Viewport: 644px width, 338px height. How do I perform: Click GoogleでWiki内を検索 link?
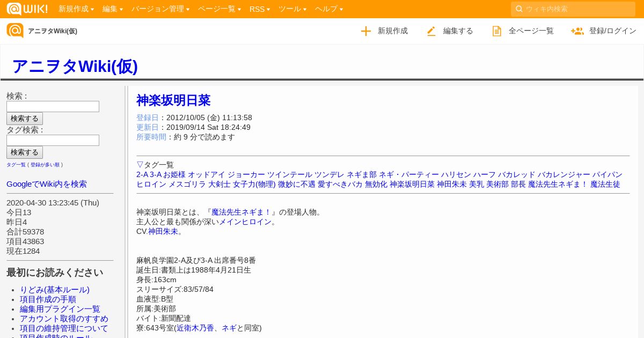[47, 184]
